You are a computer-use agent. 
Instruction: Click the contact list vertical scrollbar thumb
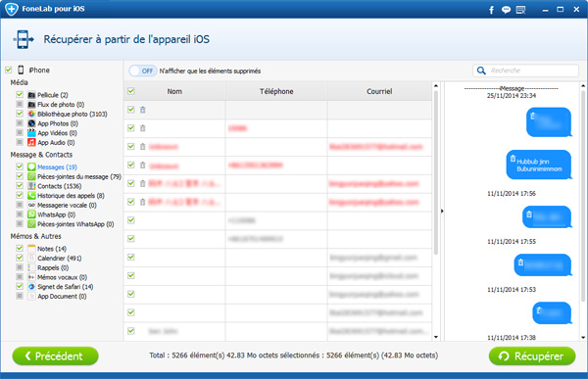point(436,172)
